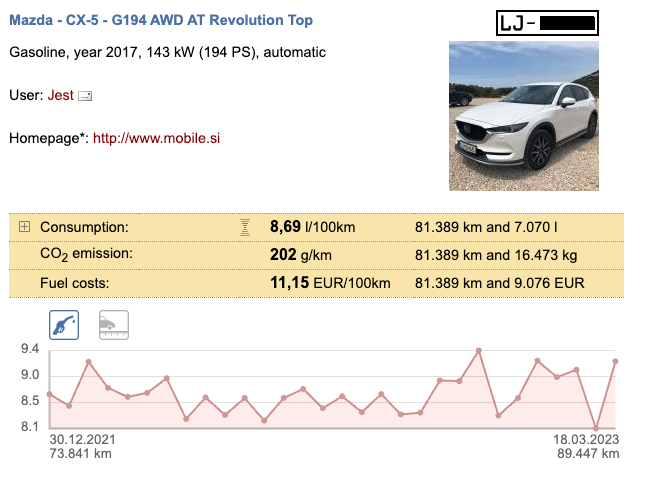This screenshot has height=480, width=651.
Task: Expand the Consumption row details
Action: [x=24, y=227]
